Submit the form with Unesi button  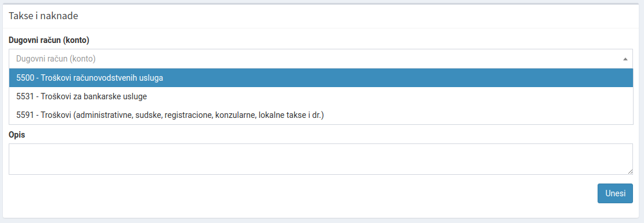click(615, 193)
